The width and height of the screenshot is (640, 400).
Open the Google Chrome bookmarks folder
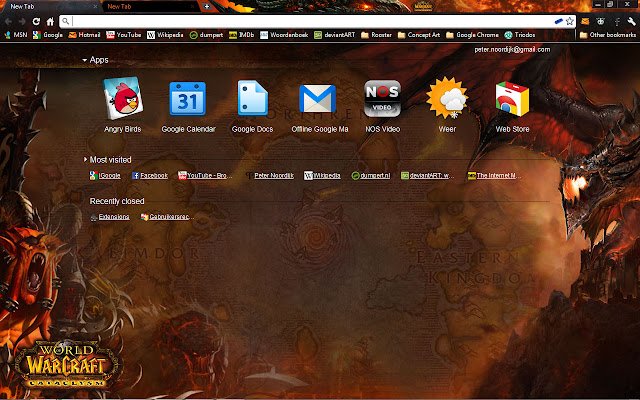click(473, 35)
